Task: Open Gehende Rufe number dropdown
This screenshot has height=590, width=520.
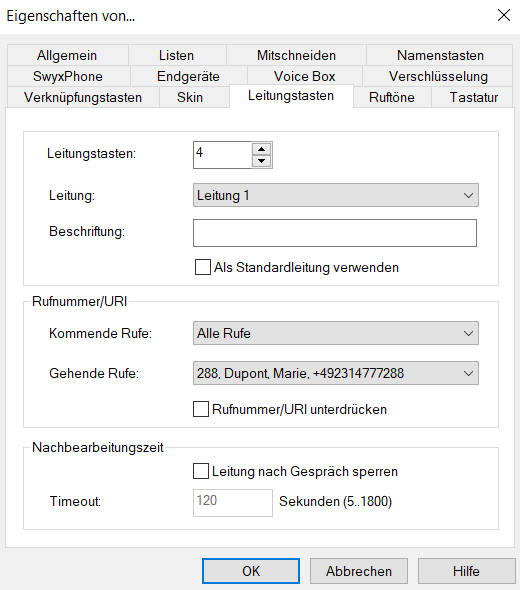Action: point(336,373)
